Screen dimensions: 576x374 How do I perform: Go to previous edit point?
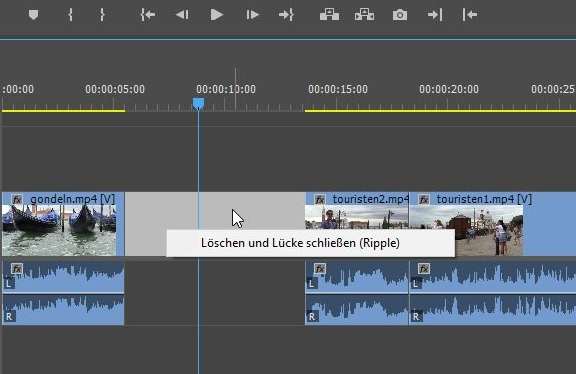[x=470, y=15]
